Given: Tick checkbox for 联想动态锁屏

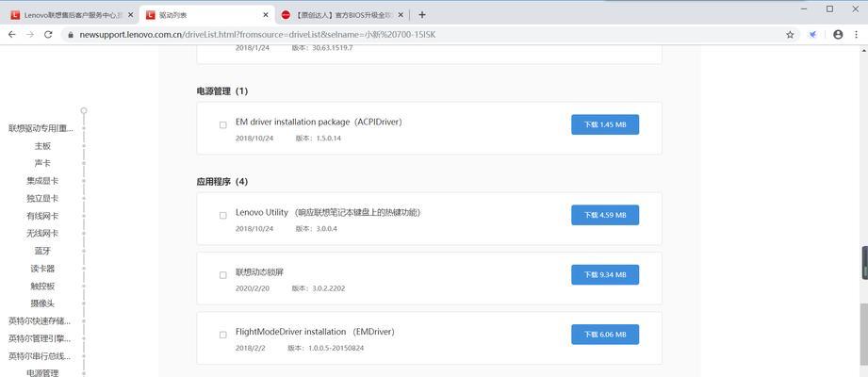Looking at the screenshot, I should pos(223,275).
